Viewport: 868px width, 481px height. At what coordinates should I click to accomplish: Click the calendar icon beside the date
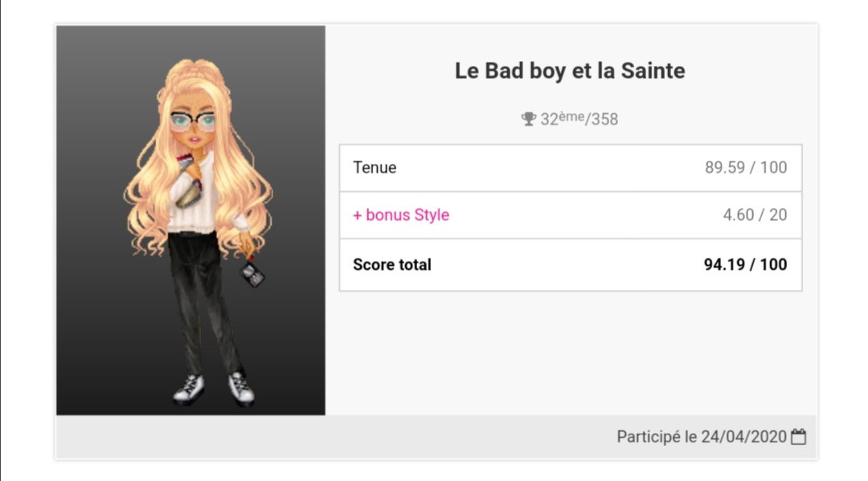pyautogui.click(x=798, y=437)
